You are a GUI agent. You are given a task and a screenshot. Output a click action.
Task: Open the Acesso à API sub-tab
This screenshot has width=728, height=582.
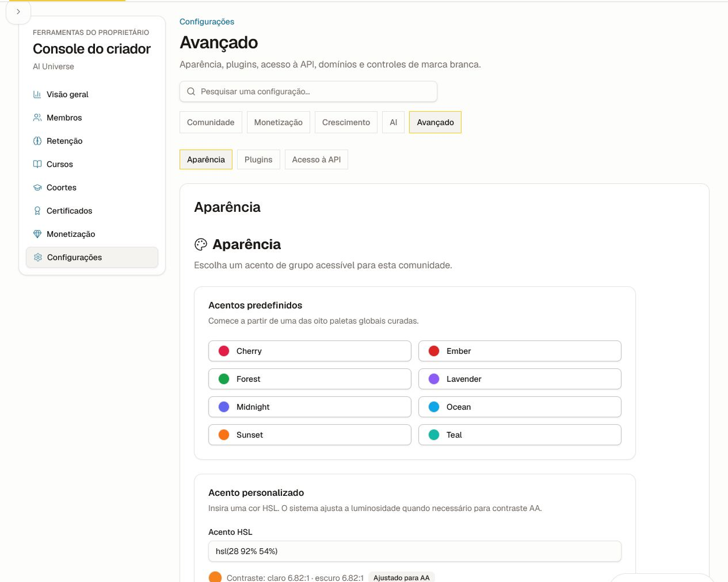[x=316, y=159]
